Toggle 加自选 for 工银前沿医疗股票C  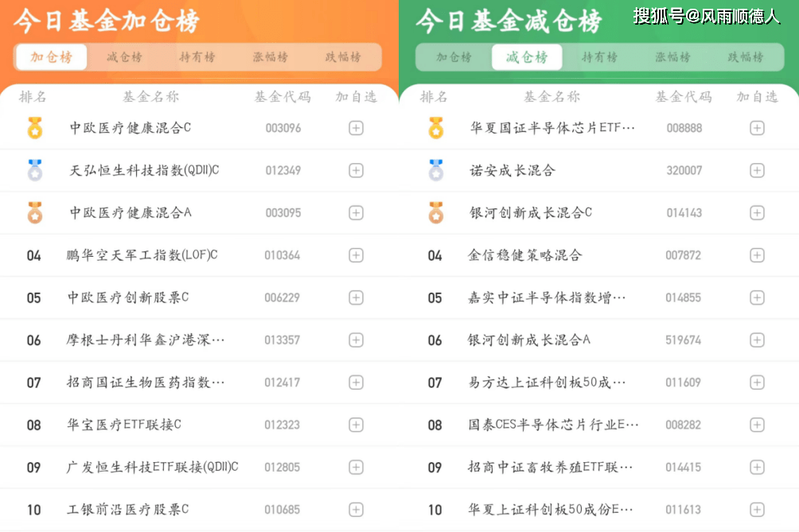(355, 509)
